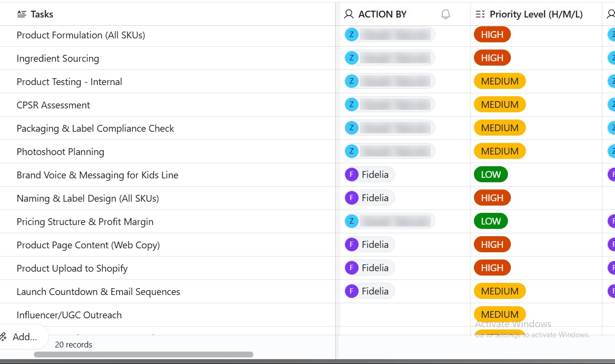Open the Product Formulation (All SKUs) task
The width and height of the screenshot is (615, 364).
coord(81,35)
